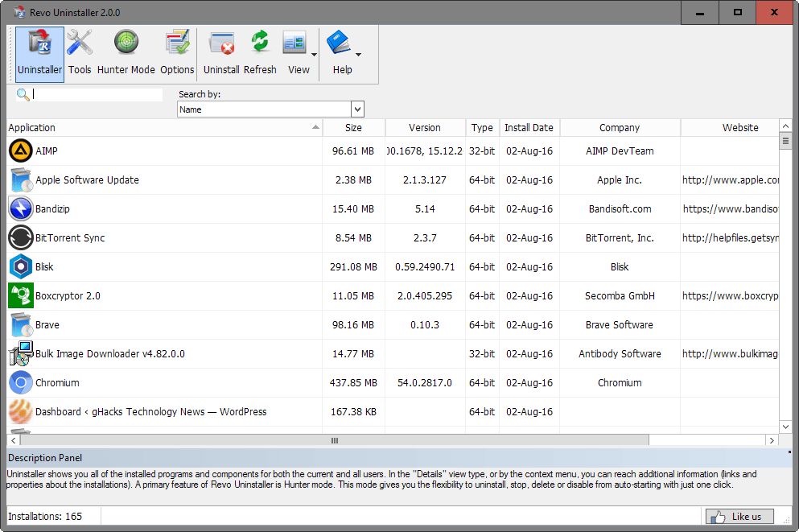Open the Options dialog
Viewport: 799px width, 532px height.
point(177,51)
